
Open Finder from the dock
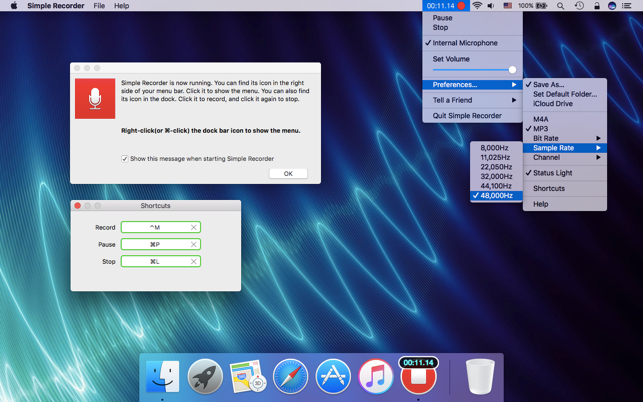(162, 377)
